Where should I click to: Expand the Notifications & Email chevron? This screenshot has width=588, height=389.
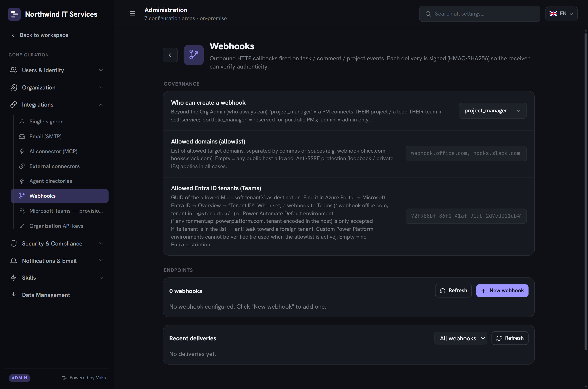(101, 261)
